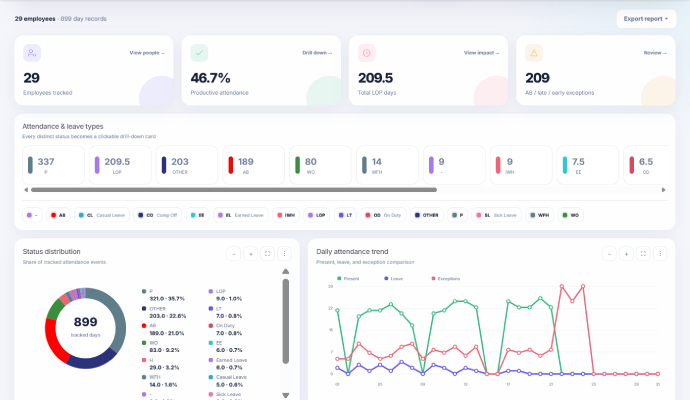Image resolution: width=690 pixels, height=400 pixels.
Task: Click the warning triangle icon on exceptions card
Action: point(534,53)
